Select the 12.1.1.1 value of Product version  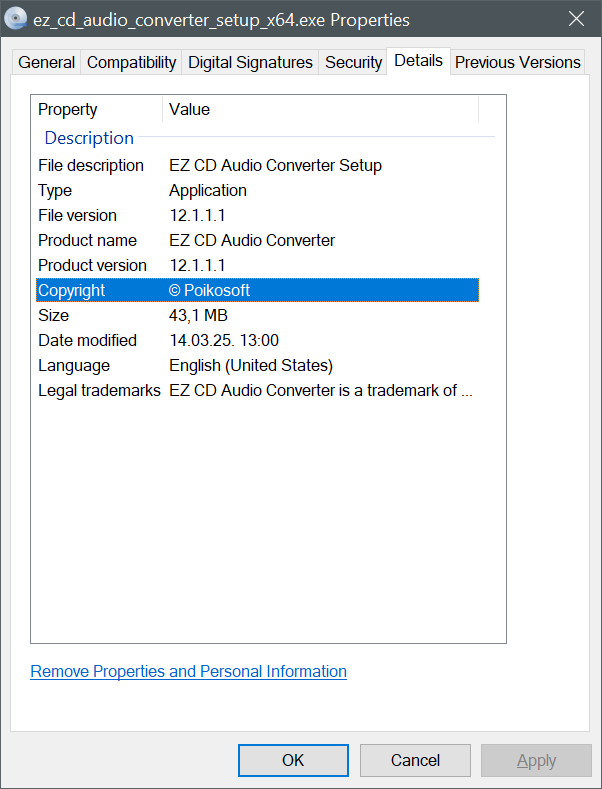[x=197, y=265]
